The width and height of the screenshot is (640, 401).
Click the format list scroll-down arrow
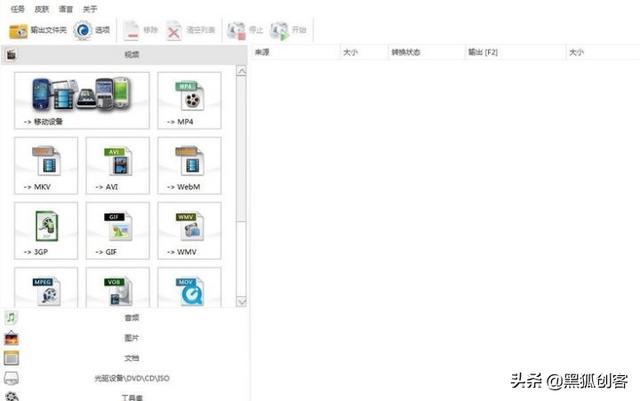tap(242, 301)
